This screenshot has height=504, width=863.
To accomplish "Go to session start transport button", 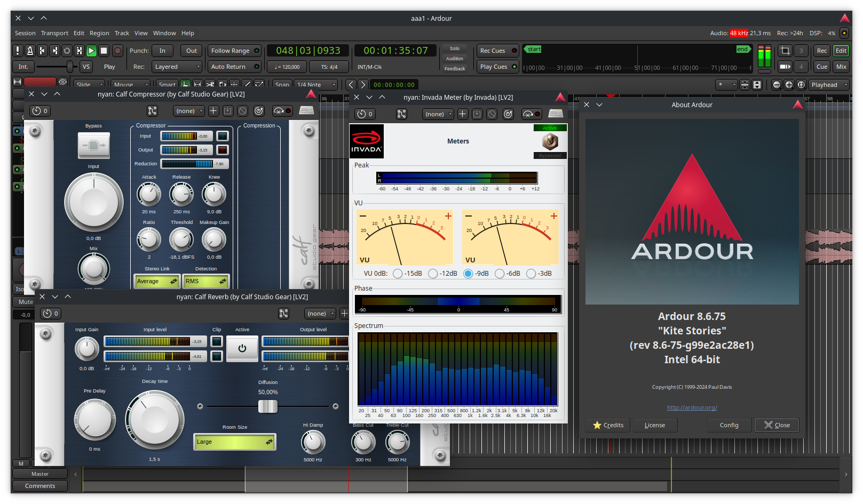I will 42,51.
